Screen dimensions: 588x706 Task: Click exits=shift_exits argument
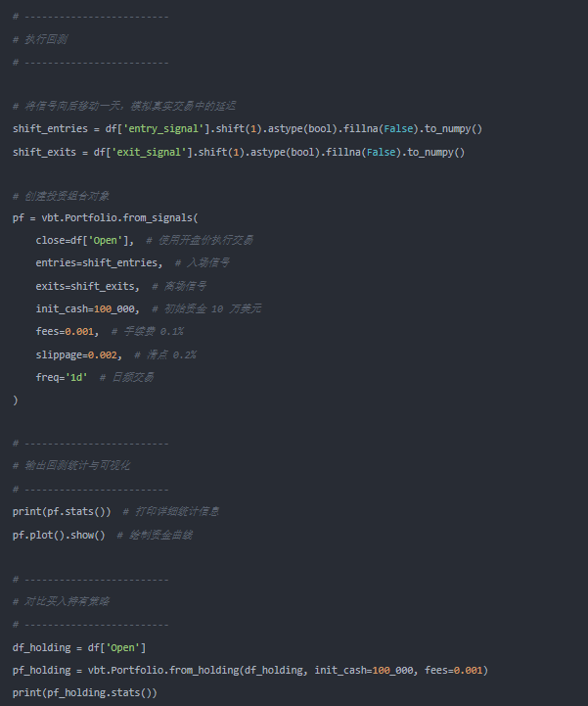[x=88, y=286]
